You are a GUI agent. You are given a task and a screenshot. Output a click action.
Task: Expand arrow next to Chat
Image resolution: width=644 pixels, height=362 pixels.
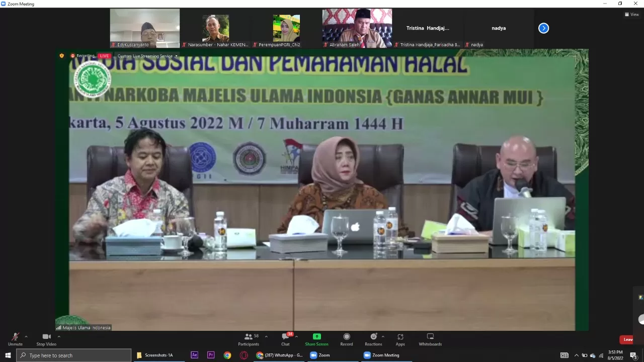[296, 337]
